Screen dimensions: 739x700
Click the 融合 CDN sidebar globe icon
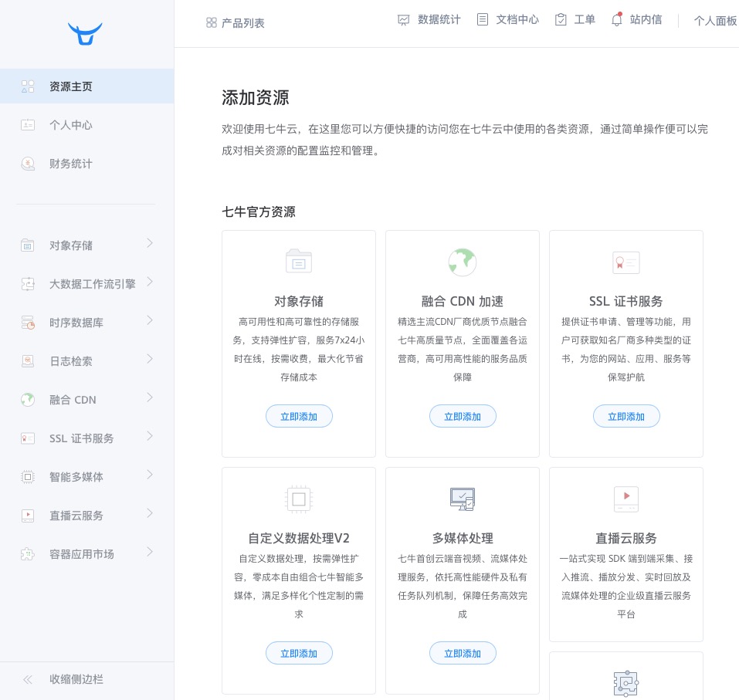[x=28, y=400]
